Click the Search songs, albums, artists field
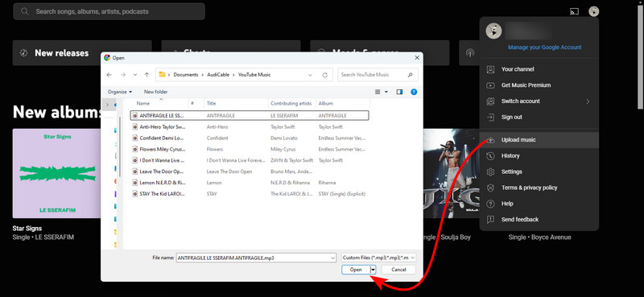644x297 pixels. click(x=109, y=11)
